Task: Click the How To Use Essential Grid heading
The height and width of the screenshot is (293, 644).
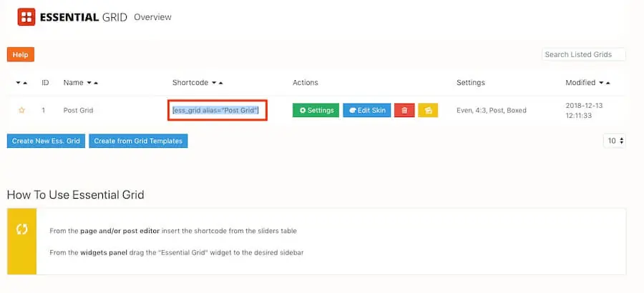Action: 76,194
